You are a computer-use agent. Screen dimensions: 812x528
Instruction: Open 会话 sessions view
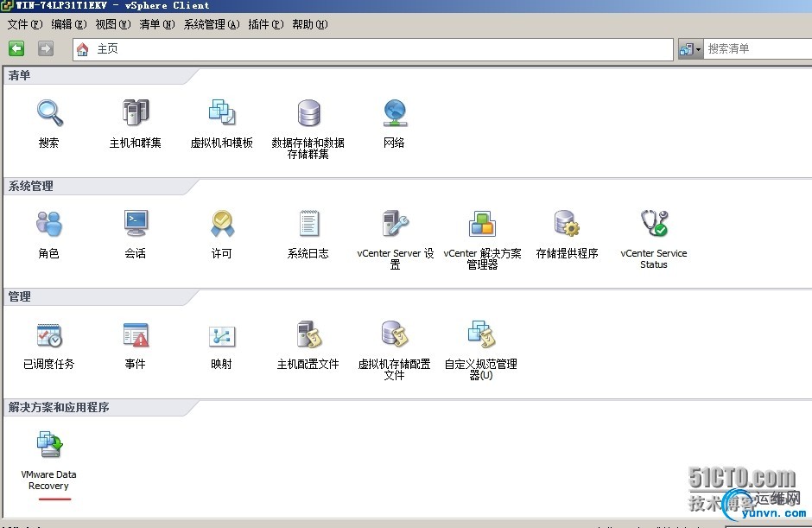(136, 223)
